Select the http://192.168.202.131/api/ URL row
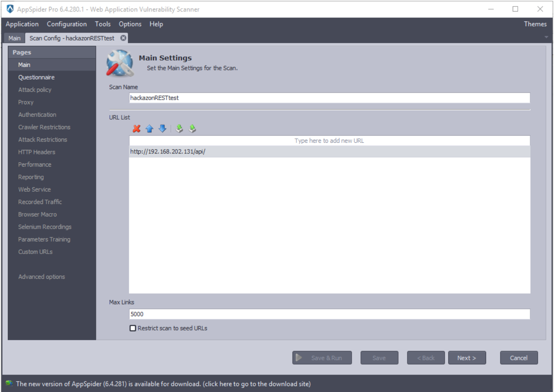Screen dimensions: 554x392 (x=329, y=151)
